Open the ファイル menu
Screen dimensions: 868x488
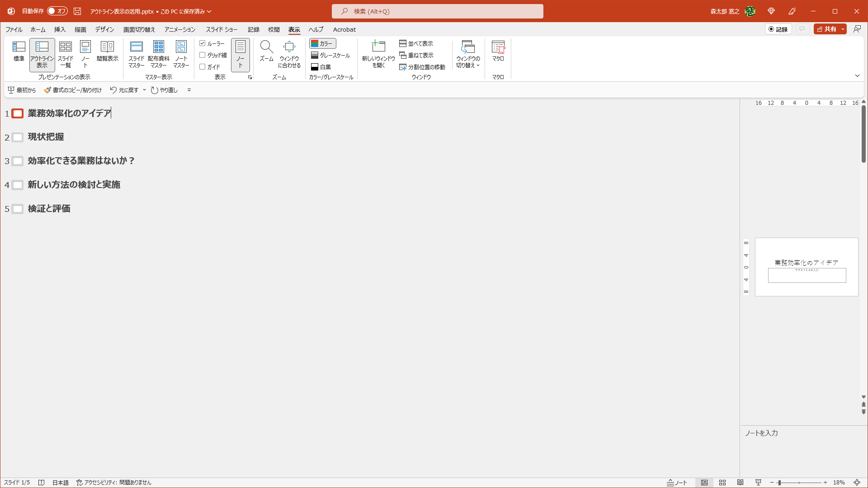(14, 29)
